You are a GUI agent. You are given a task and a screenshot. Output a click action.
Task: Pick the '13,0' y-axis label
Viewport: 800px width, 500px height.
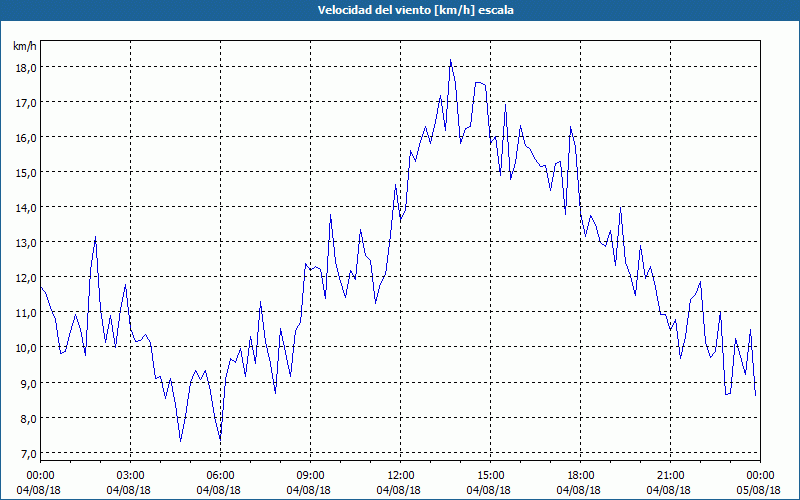pos(26,243)
